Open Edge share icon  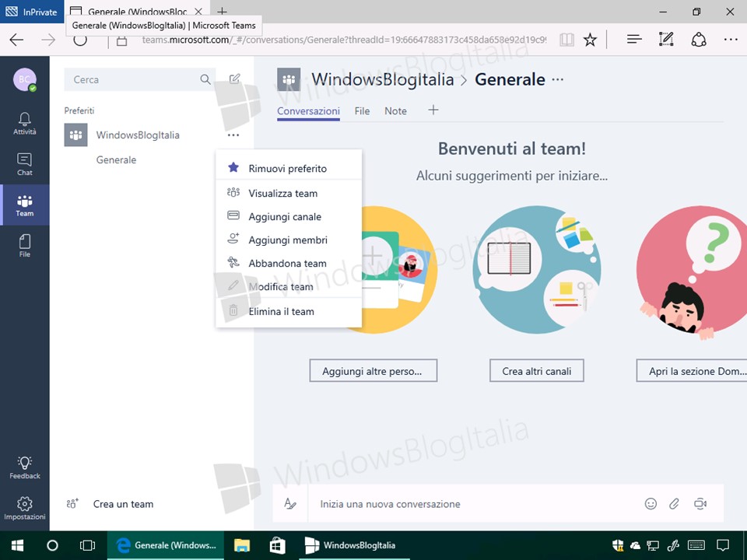699,40
